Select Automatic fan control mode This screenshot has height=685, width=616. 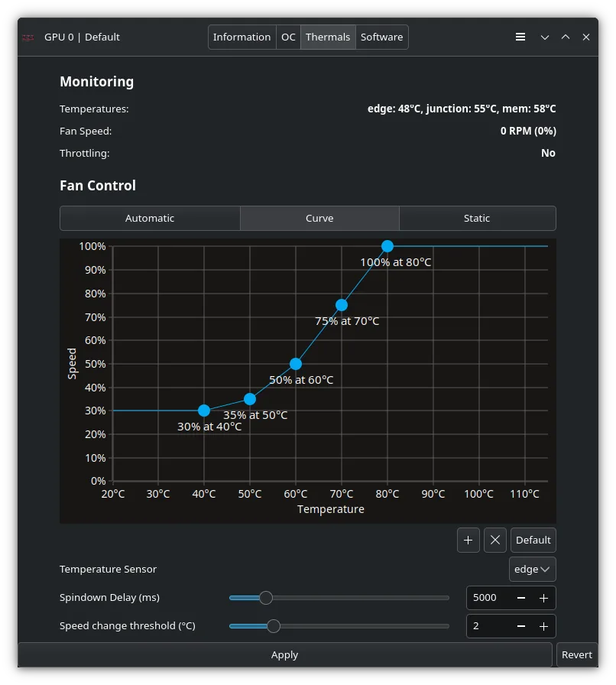[150, 218]
